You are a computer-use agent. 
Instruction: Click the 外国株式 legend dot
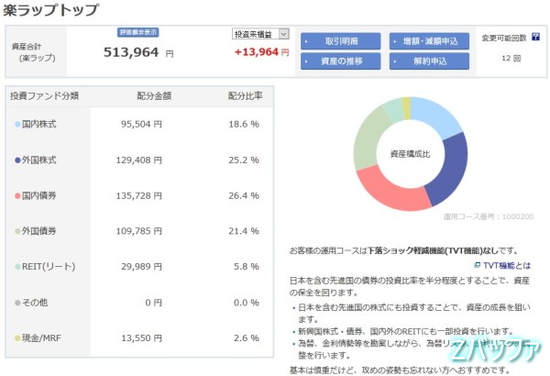18,160
